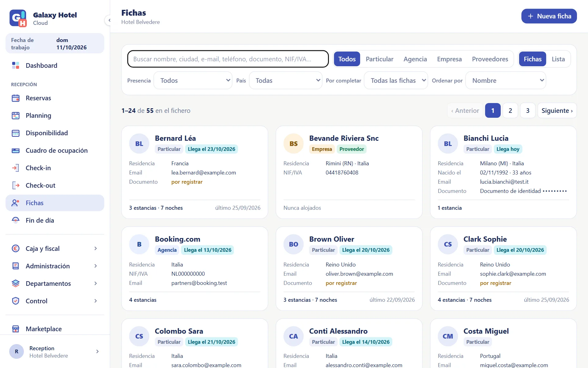Switch to Fichas card view

533,59
